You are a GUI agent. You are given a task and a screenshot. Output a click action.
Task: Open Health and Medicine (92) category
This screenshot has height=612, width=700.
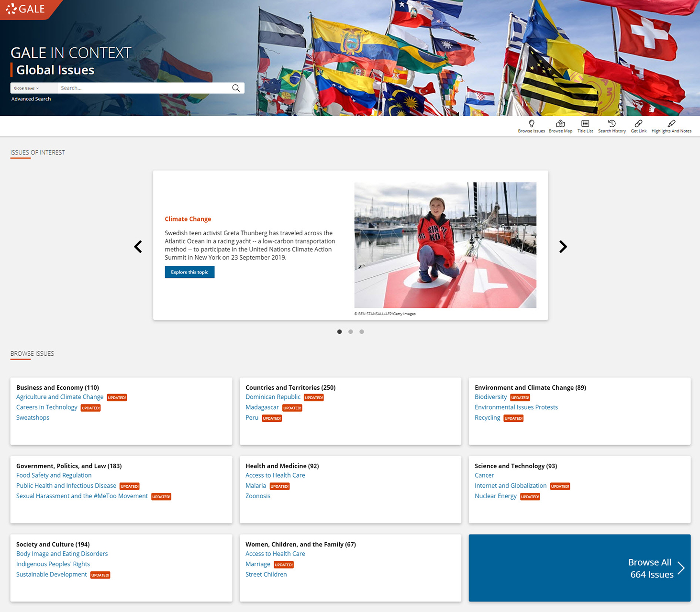click(282, 466)
